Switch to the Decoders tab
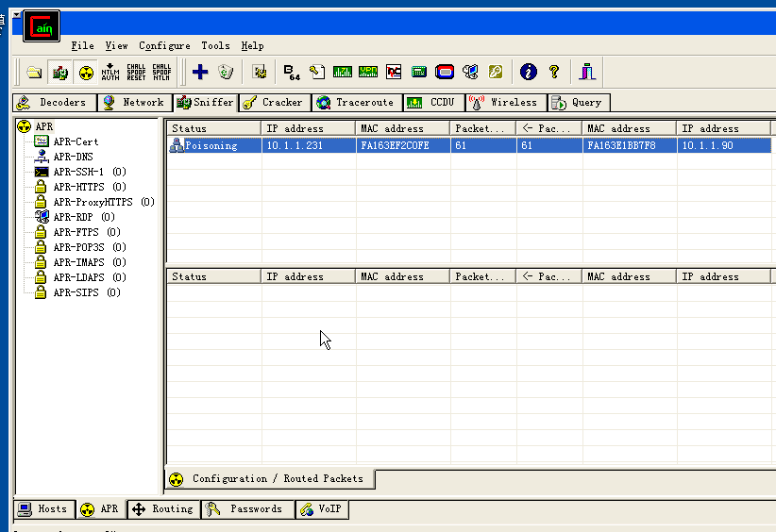 (x=55, y=103)
